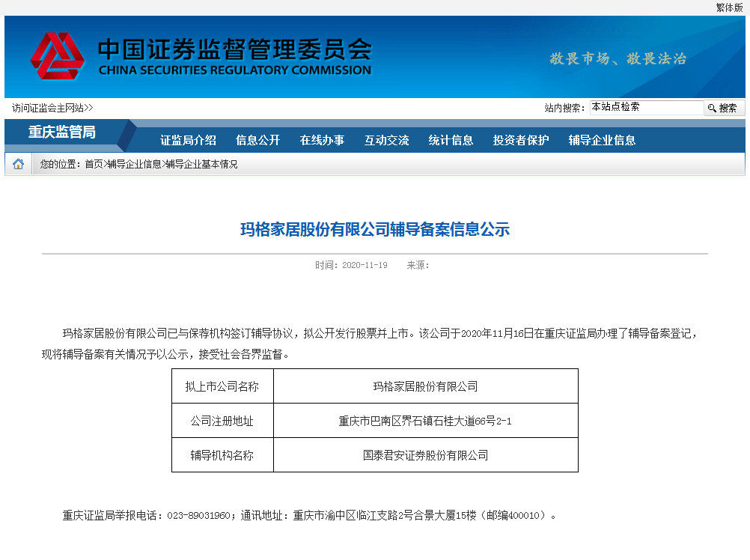Click the cell 国泰君安证券股份有限公司

coord(425,455)
